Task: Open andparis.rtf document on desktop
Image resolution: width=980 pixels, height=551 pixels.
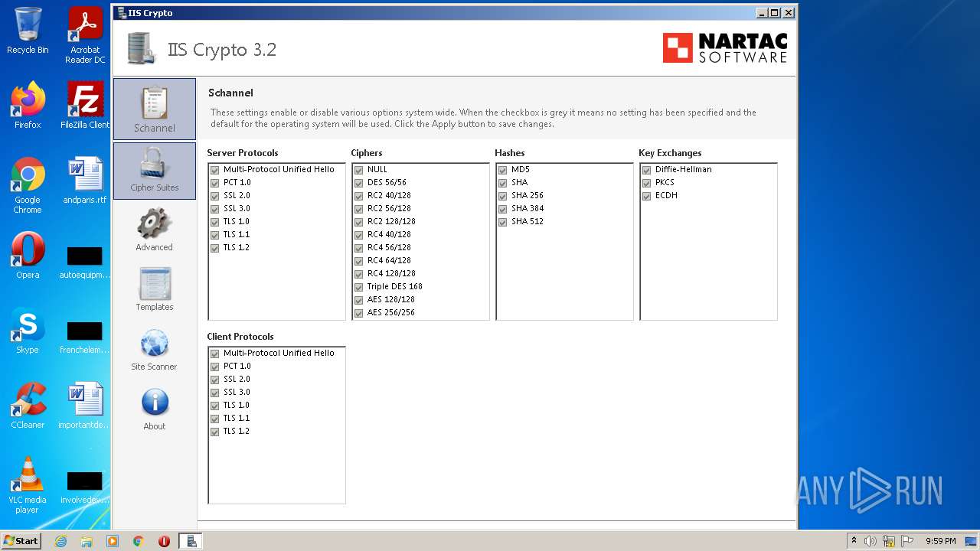Action: (85, 181)
